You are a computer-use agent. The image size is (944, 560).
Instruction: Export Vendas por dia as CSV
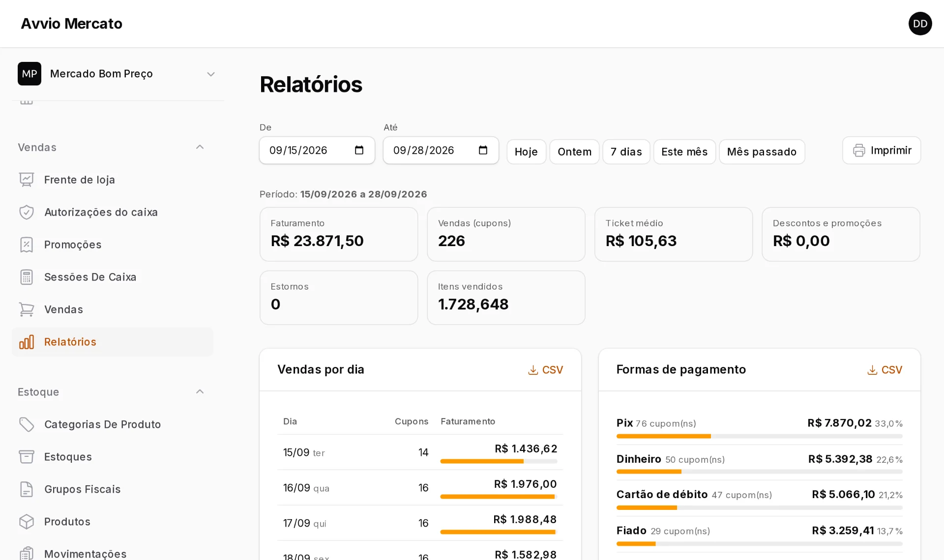coord(545,370)
